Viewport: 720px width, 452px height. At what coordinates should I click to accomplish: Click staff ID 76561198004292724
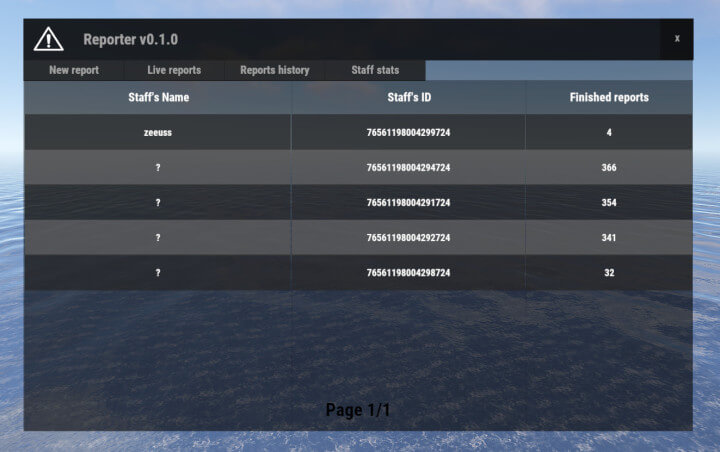point(408,237)
